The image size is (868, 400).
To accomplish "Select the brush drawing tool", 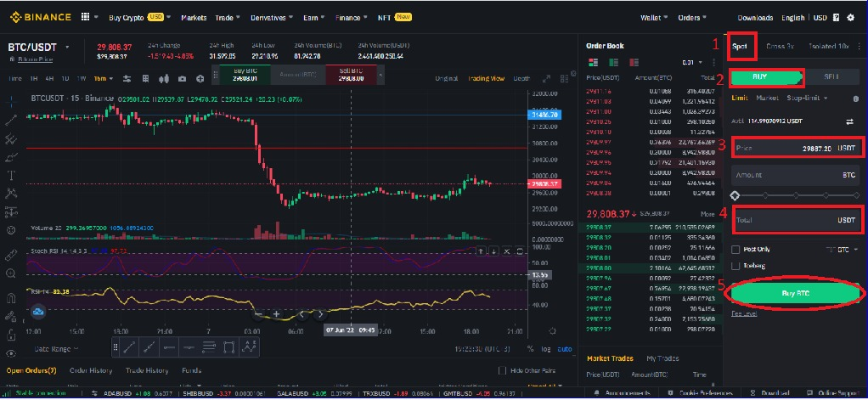I will click(12, 158).
